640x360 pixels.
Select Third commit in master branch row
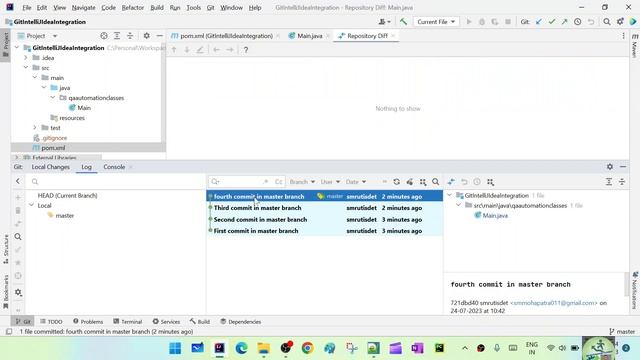(325, 208)
